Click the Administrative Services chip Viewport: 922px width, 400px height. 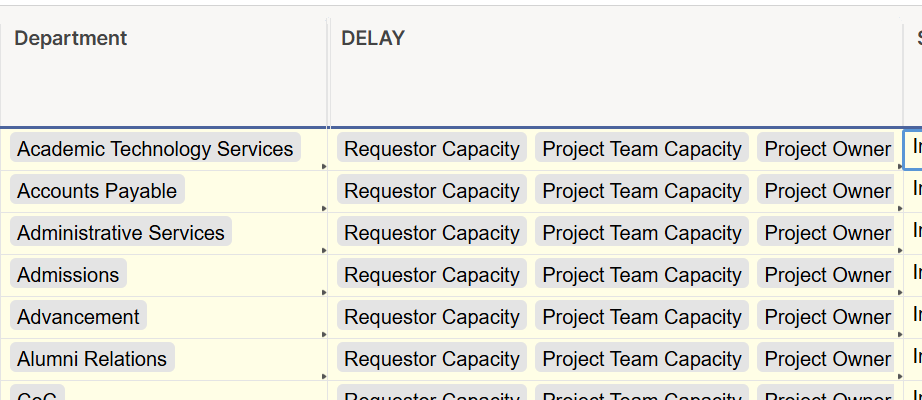point(121,233)
